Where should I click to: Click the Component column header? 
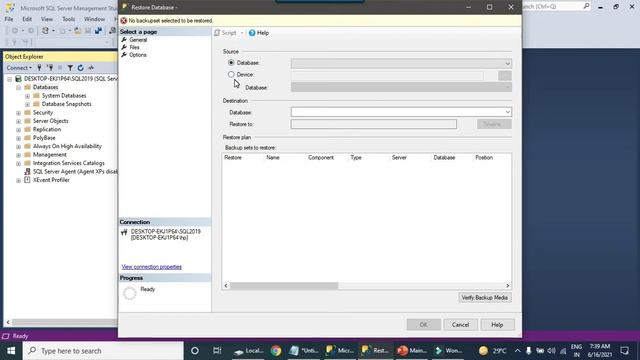(x=321, y=158)
